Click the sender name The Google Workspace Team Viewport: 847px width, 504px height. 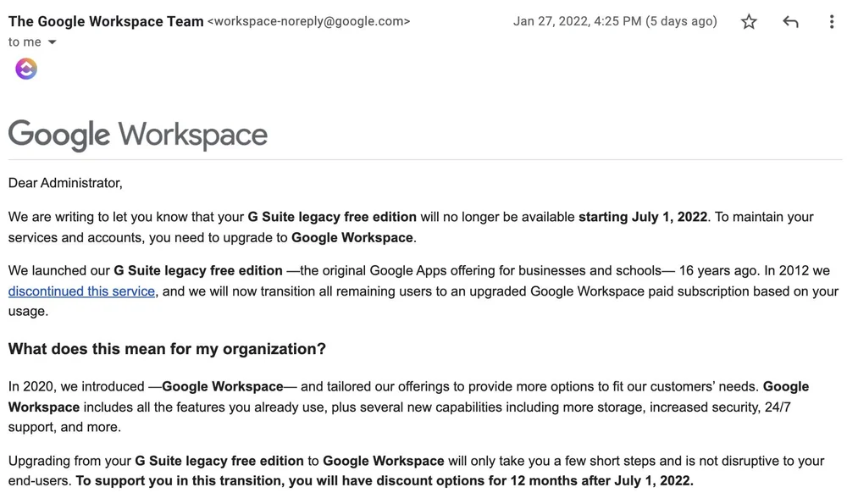coord(106,22)
